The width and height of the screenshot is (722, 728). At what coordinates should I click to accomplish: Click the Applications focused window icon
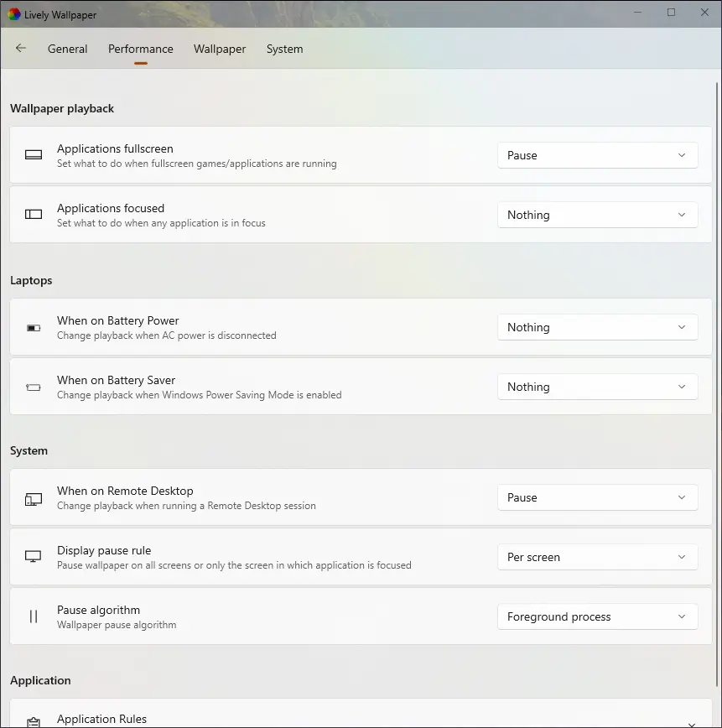pyautogui.click(x=33, y=214)
